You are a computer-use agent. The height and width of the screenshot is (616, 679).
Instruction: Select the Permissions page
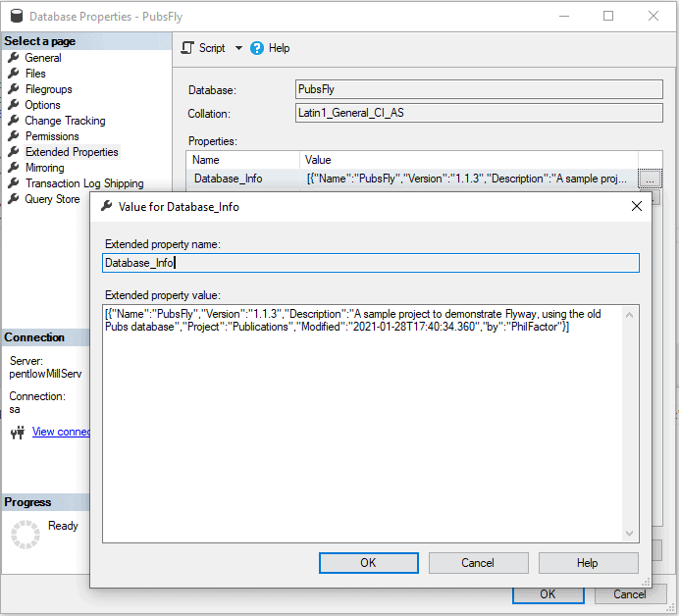point(52,136)
